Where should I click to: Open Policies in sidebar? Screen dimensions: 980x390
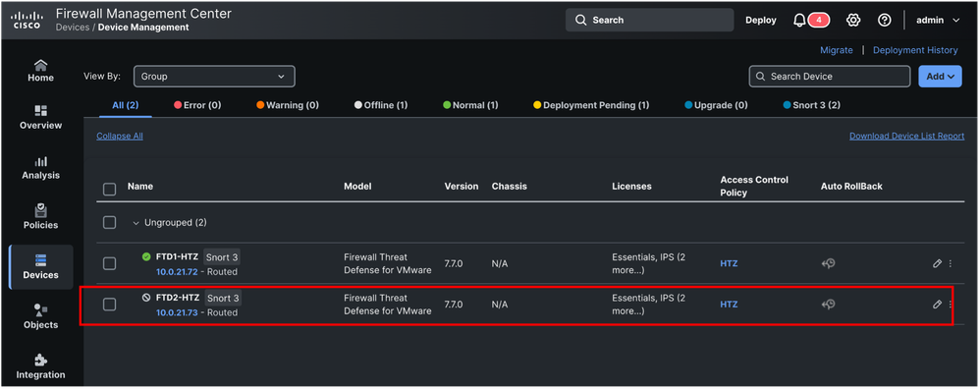[40, 217]
